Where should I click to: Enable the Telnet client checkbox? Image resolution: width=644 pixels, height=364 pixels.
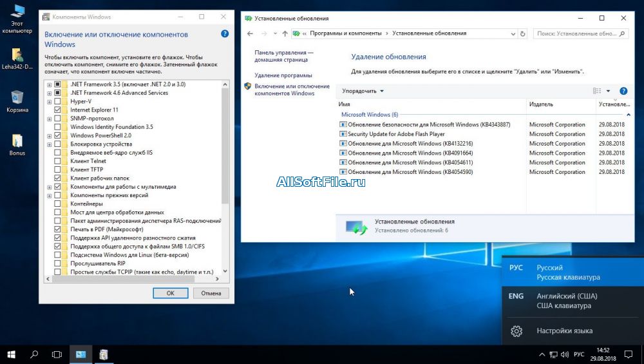click(x=58, y=161)
